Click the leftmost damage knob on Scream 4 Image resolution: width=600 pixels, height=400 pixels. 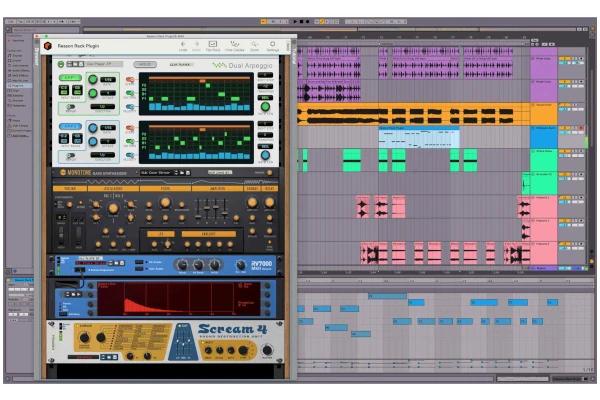pyautogui.click(x=84, y=338)
